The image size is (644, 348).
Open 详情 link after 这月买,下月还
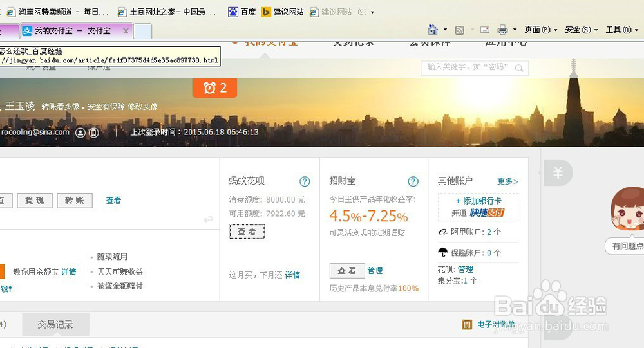tap(292, 275)
